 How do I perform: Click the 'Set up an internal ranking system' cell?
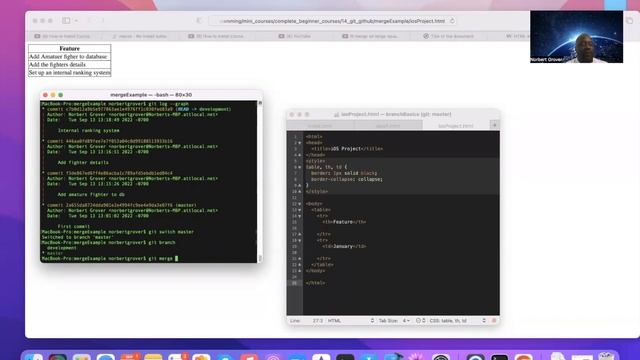coord(69,73)
